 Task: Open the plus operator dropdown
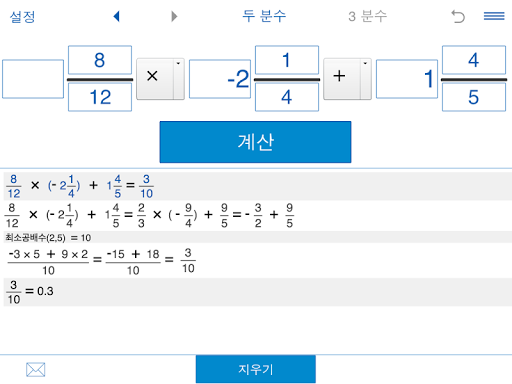347,79
